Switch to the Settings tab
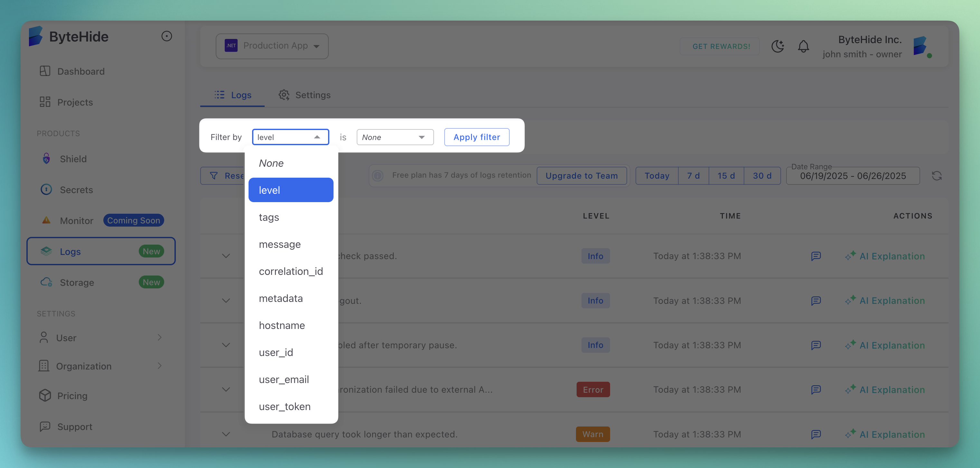The image size is (980, 468). 305,95
